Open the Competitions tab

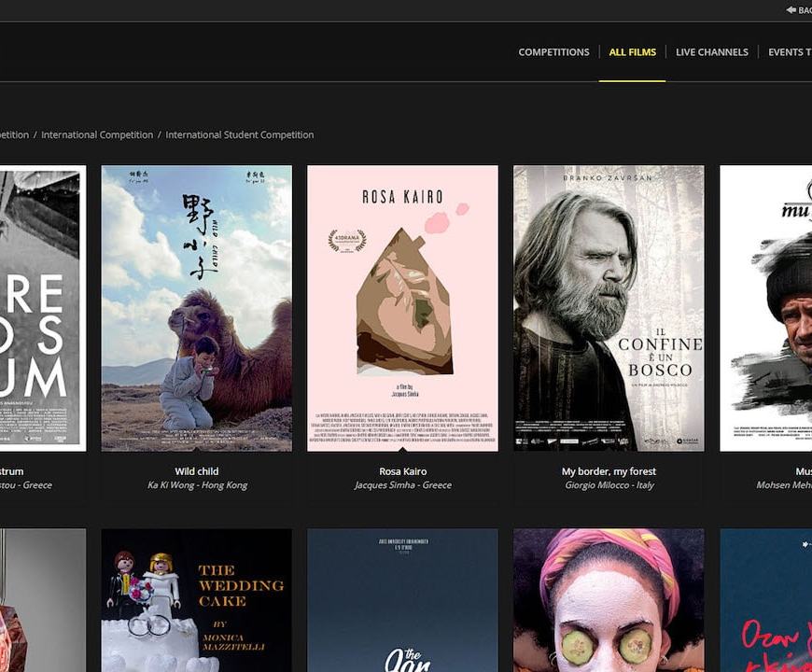(x=553, y=52)
